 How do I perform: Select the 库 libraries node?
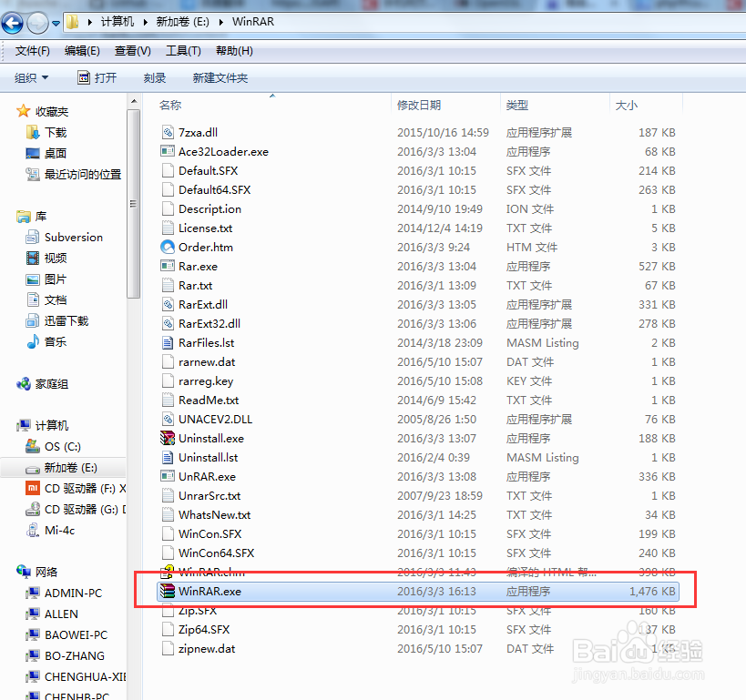(x=31, y=217)
